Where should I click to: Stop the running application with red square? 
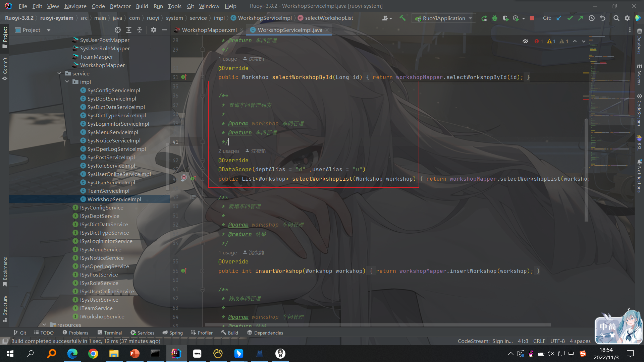(x=532, y=18)
